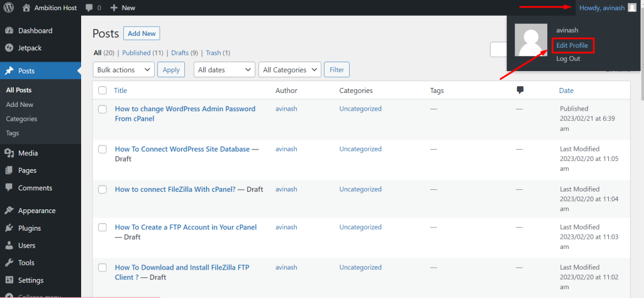Open Categories submenu item
The height and width of the screenshot is (298, 644).
(x=21, y=119)
